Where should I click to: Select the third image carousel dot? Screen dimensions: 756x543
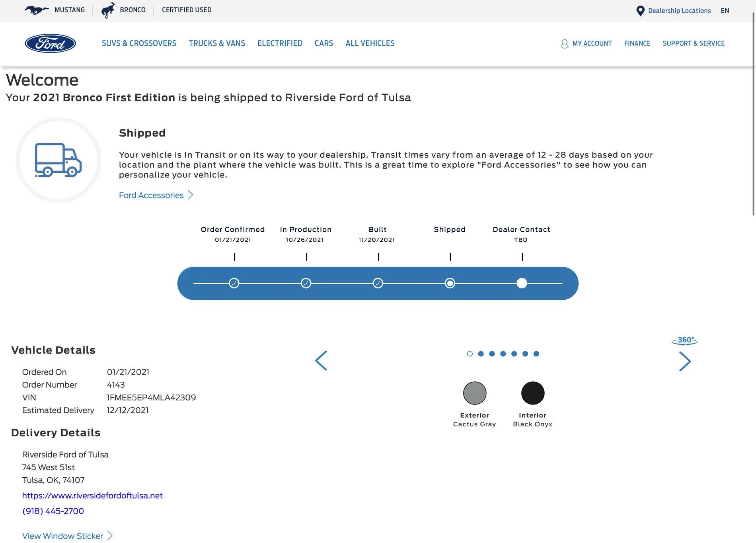pyautogui.click(x=492, y=354)
